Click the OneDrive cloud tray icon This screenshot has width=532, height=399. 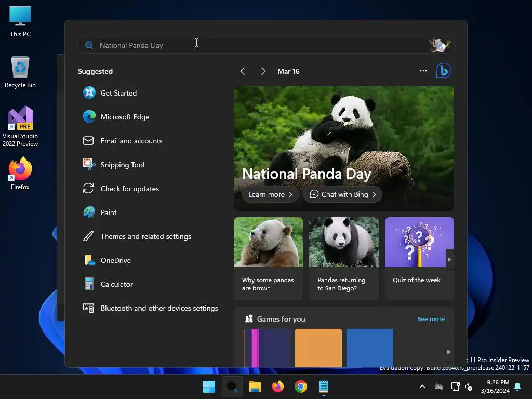point(439,387)
